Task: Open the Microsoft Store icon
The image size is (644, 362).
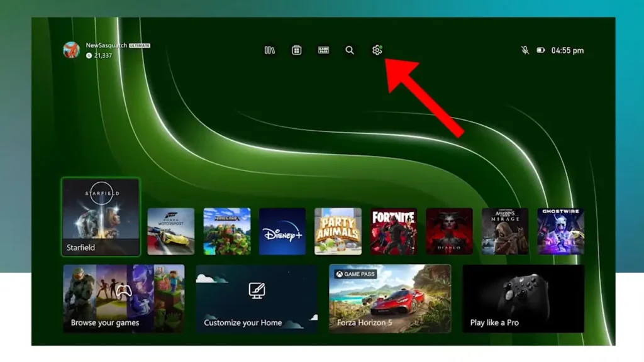Action: [297, 50]
